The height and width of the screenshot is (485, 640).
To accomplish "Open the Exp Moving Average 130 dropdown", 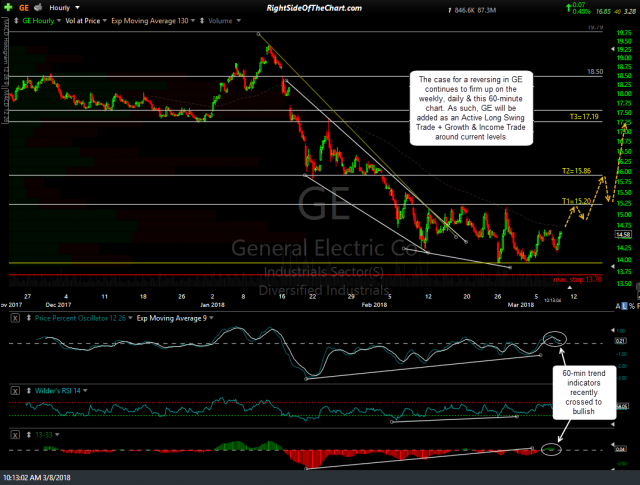I will pos(193,21).
